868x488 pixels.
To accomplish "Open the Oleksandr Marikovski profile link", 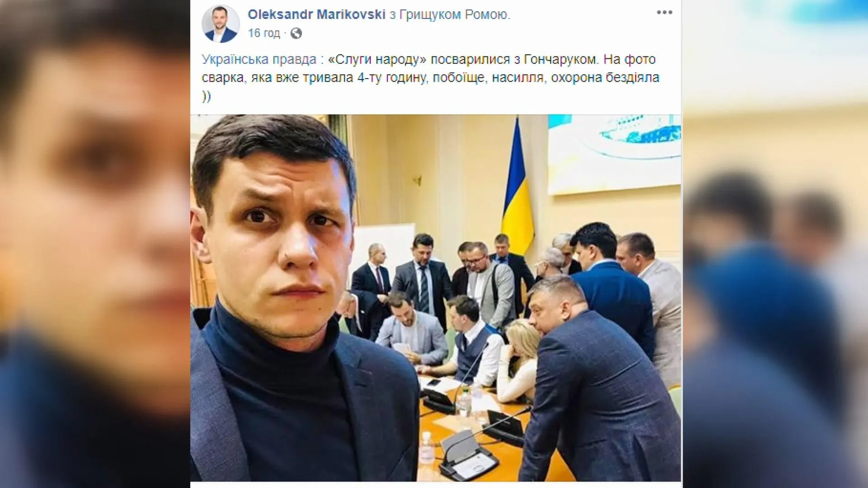I will tap(316, 14).
